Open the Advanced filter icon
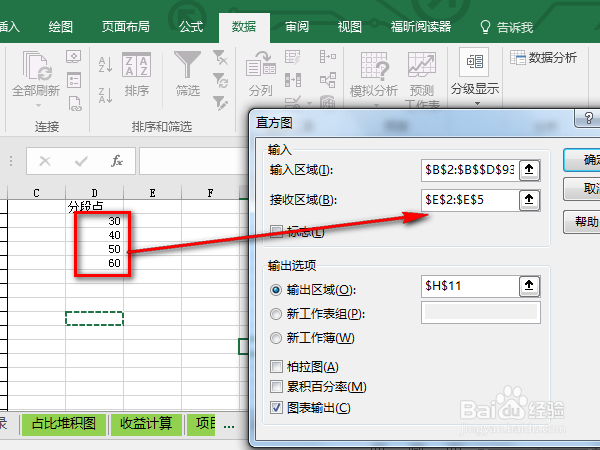600x450 pixels. click(x=220, y=103)
